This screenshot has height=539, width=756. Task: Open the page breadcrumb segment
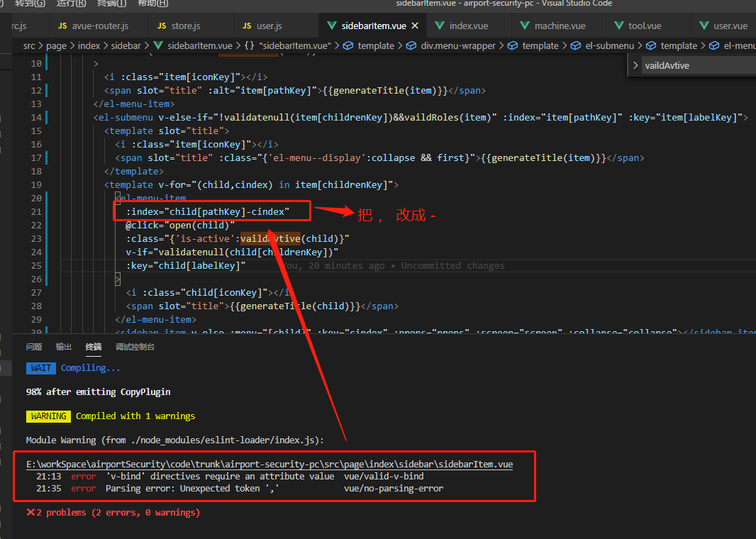57,45
